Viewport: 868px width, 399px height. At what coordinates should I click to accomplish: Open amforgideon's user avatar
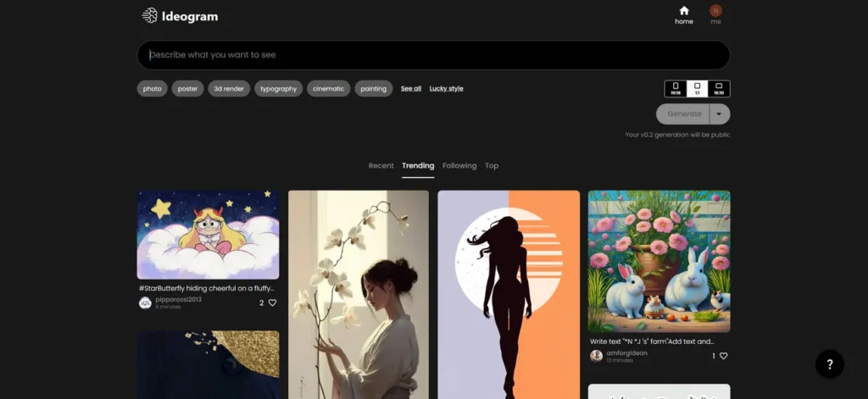(596, 356)
